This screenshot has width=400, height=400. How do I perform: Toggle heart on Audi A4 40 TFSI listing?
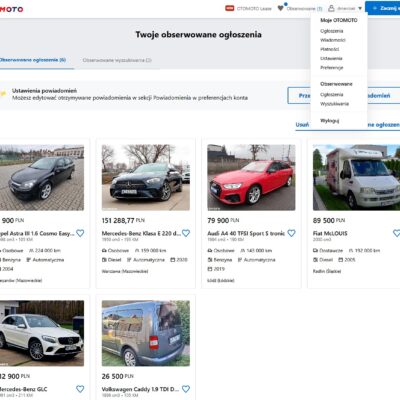[291, 233]
